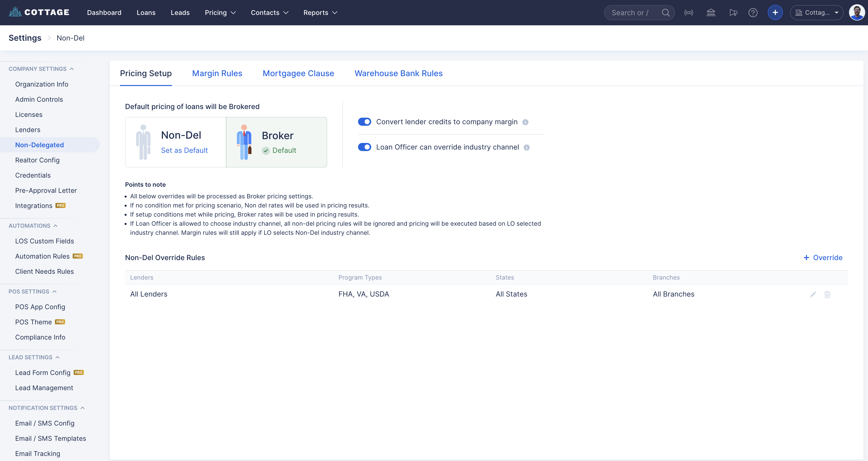This screenshot has width=868, height=461.
Task: Click the help question mark icon
Action: (x=753, y=12)
